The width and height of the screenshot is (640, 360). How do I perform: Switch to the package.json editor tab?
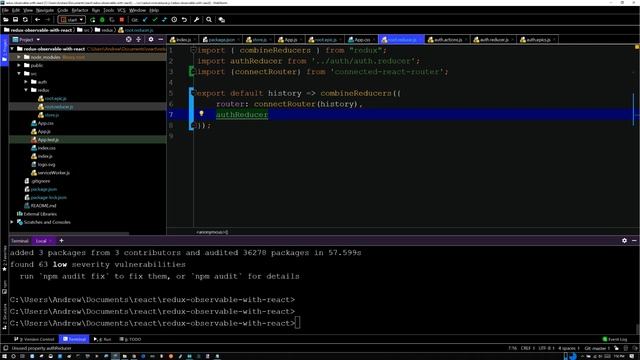[222, 40]
